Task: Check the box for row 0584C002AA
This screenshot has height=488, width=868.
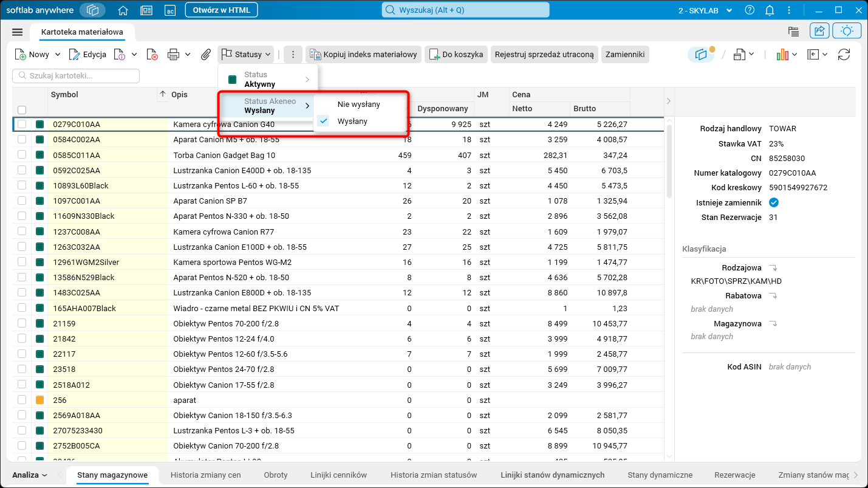Action: pos(22,140)
